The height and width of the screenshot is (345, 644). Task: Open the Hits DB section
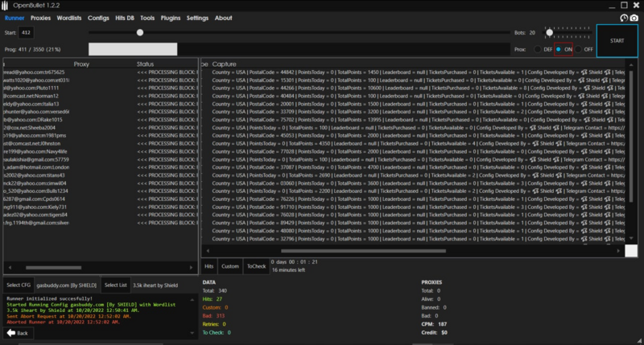[x=125, y=18]
